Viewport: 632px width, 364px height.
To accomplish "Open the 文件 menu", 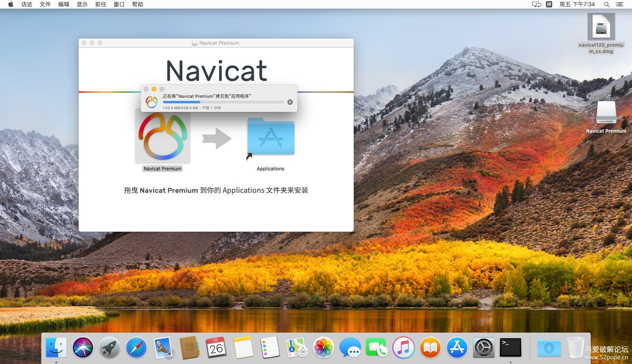I will point(45,4).
